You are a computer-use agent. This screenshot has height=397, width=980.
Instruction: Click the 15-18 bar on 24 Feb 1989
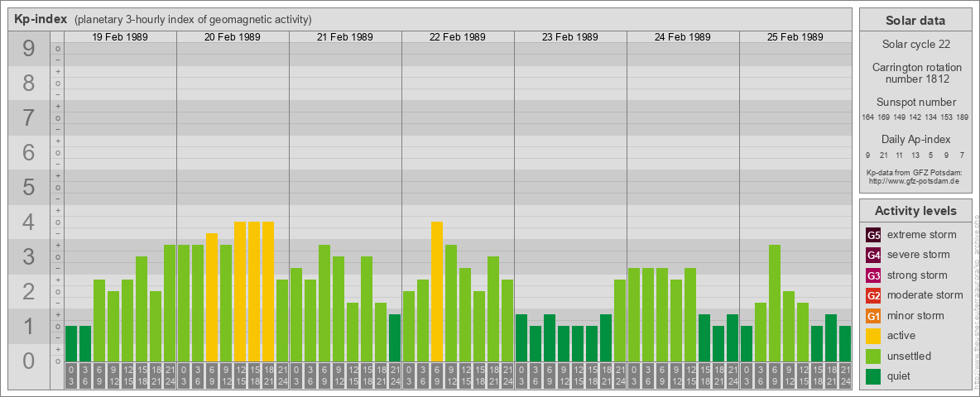pos(704,337)
